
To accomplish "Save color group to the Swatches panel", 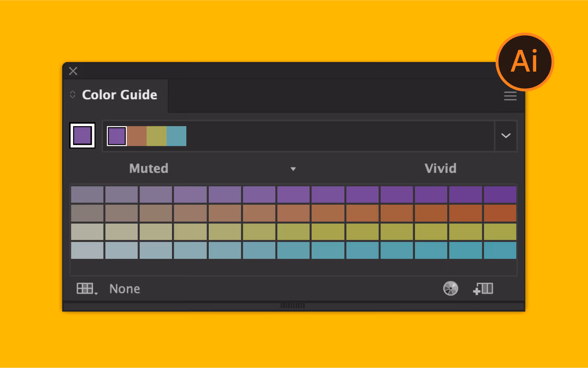I will (483, 289).
